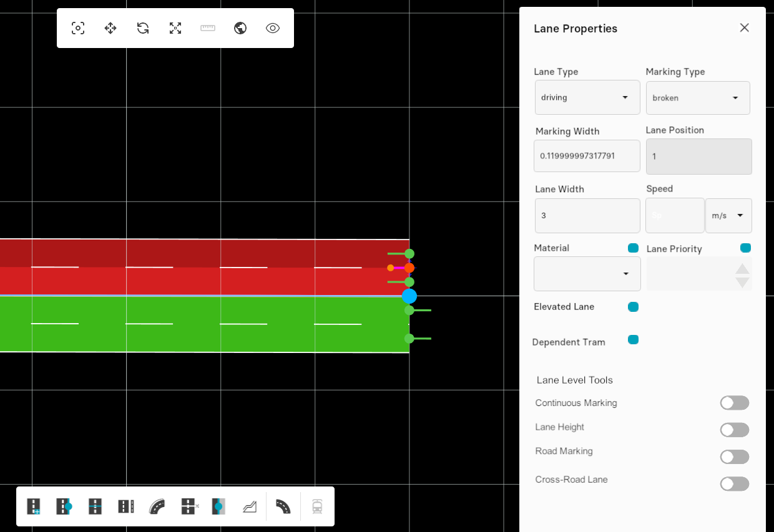Select the four-arrow move tool

[x=110, y=28]
